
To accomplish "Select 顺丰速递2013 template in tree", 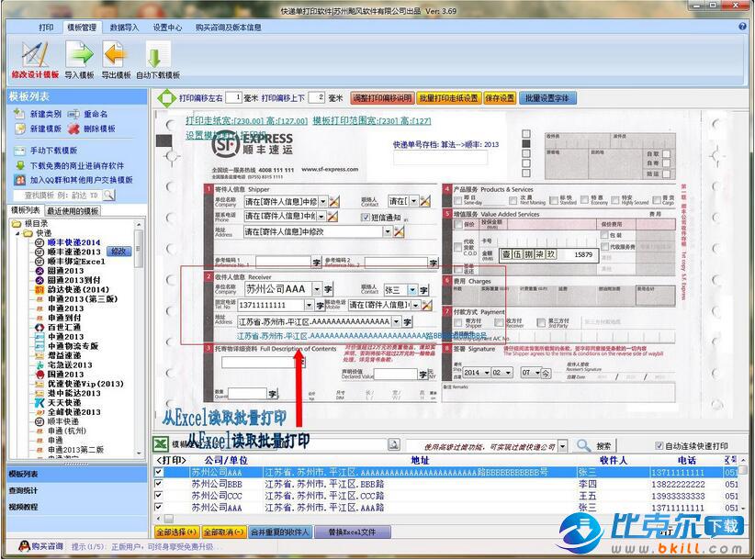I will click(x=73, y=252).
